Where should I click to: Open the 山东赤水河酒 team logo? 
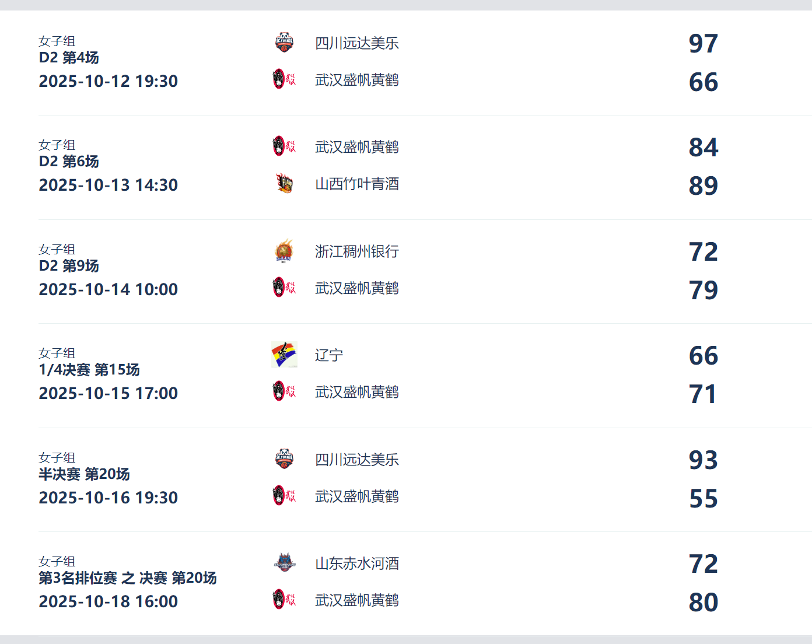pos(284,563)
